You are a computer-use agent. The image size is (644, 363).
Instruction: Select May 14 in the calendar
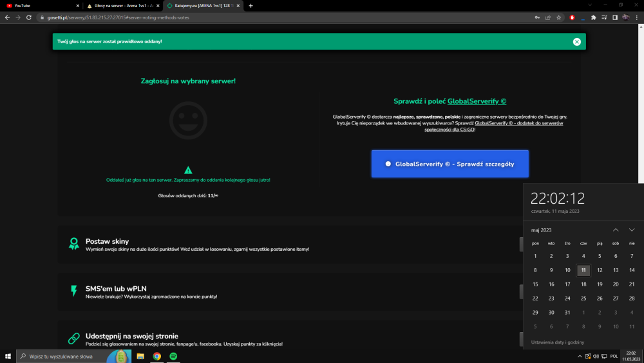tap(632, 270)
